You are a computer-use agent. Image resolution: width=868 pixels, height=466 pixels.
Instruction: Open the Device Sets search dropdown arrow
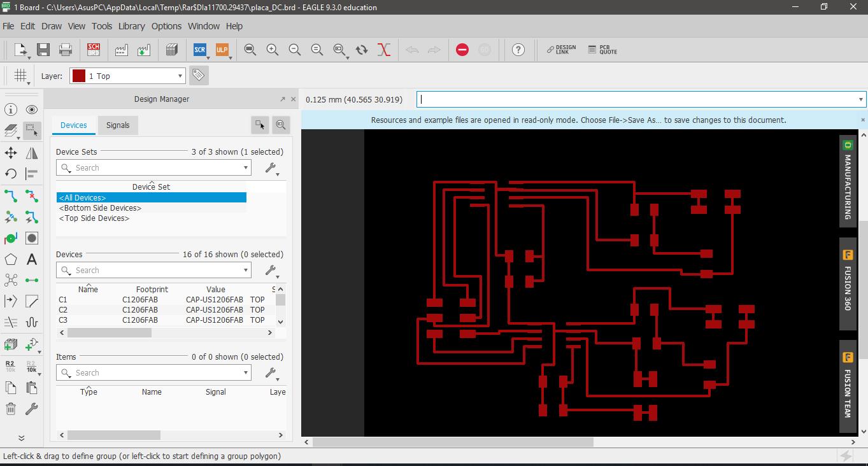tap(245, 168)
